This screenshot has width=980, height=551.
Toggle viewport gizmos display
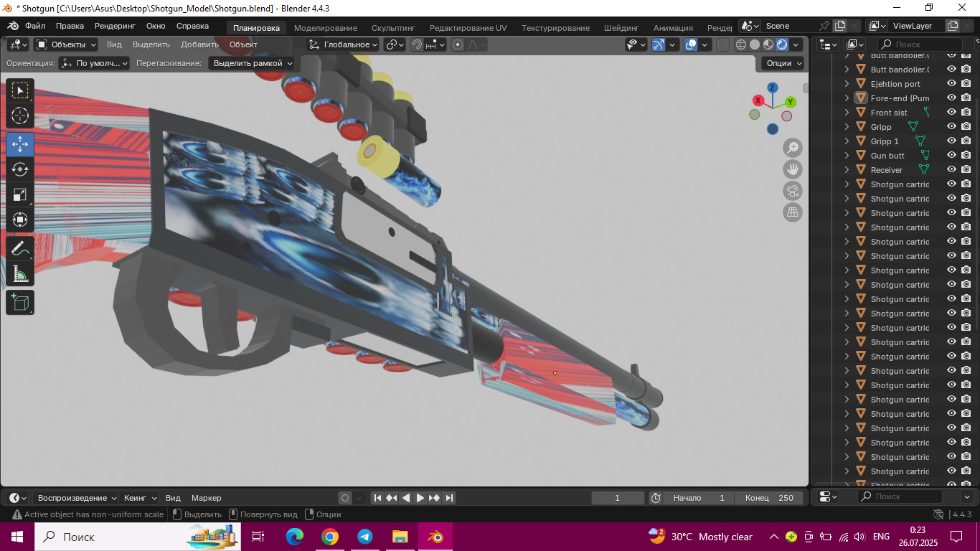tap(659, 44)
